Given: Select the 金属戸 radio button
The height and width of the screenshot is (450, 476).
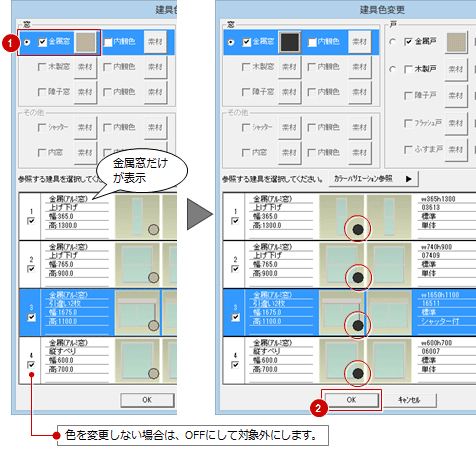Looking at the screenshot, I should pos(393,42).
